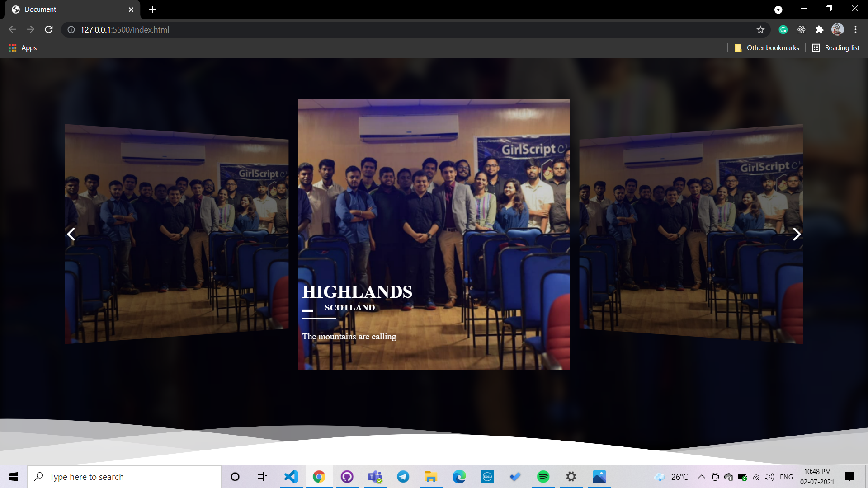This screenshot has height=488, width=868.
Task: Open the Grammarly extension icon
Action: pos(783,29)
